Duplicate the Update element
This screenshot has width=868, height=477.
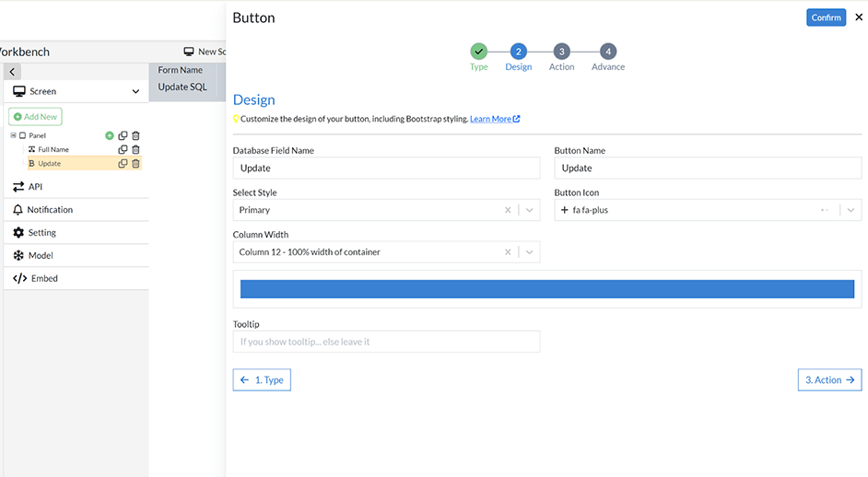(123, 164)
